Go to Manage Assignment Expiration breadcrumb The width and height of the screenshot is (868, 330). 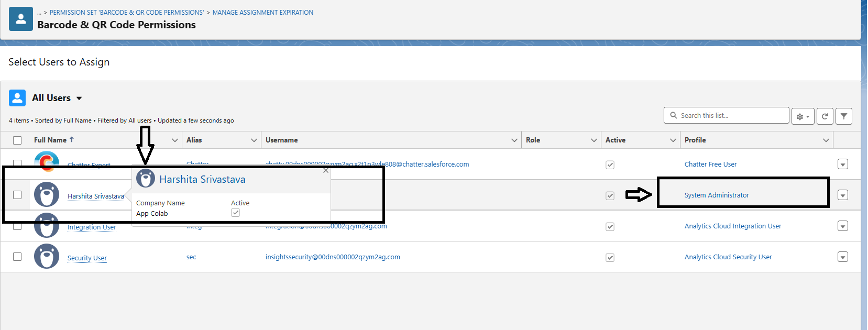coord(262,13)
